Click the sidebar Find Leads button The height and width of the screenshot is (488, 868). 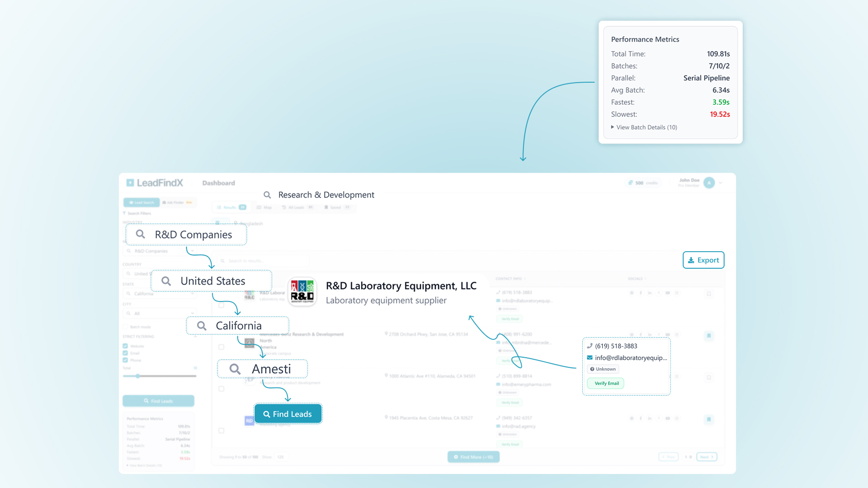pos(158,401)
